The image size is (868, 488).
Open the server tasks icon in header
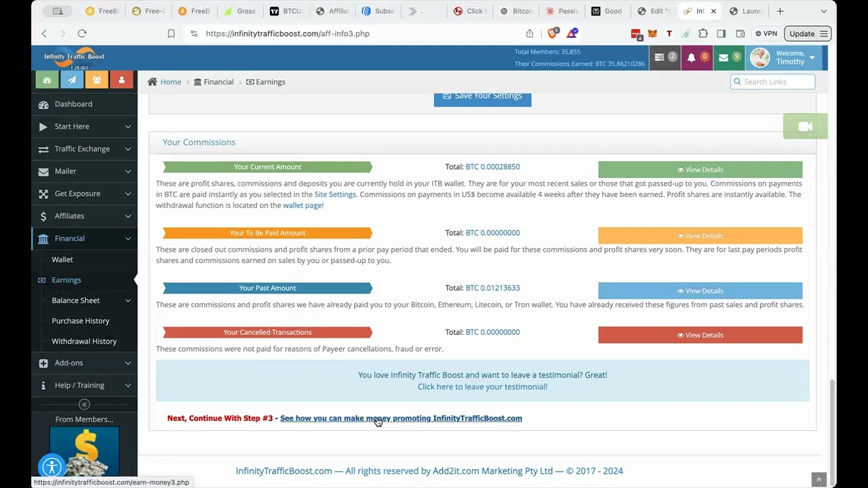(665, 58)
